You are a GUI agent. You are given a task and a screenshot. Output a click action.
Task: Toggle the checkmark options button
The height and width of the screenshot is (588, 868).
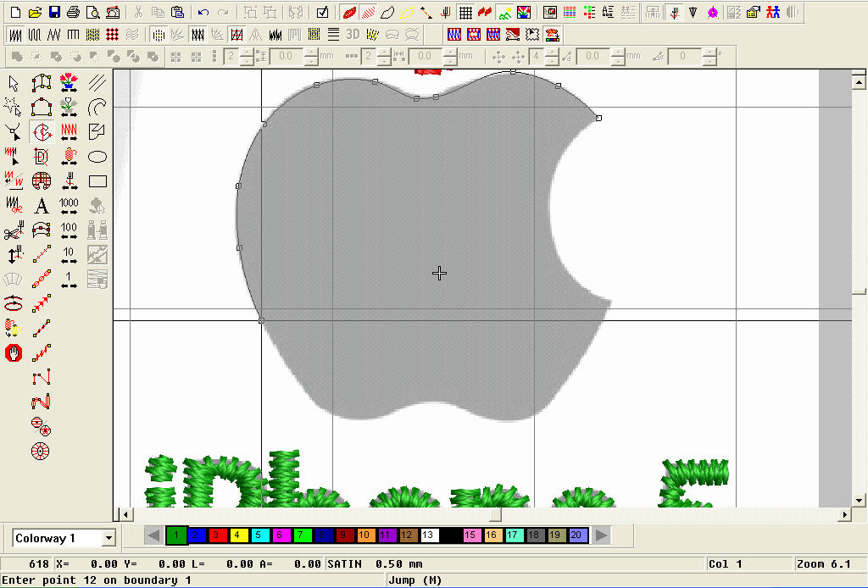pyautogui.click(x=322, y=12)
